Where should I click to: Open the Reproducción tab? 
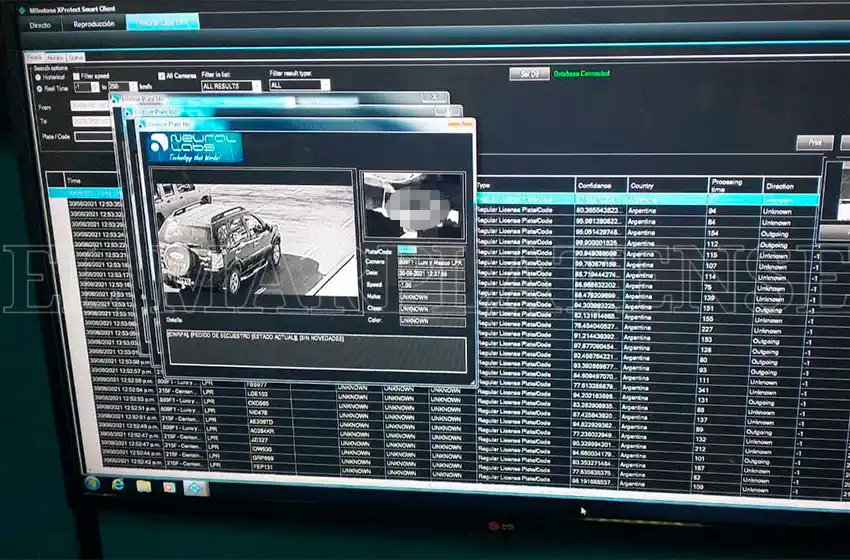pos(94,23)
